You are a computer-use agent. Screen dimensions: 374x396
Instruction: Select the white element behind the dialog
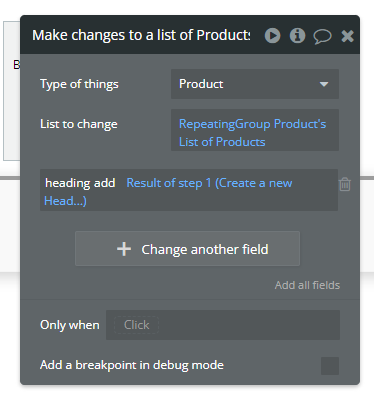pos(12,91)
